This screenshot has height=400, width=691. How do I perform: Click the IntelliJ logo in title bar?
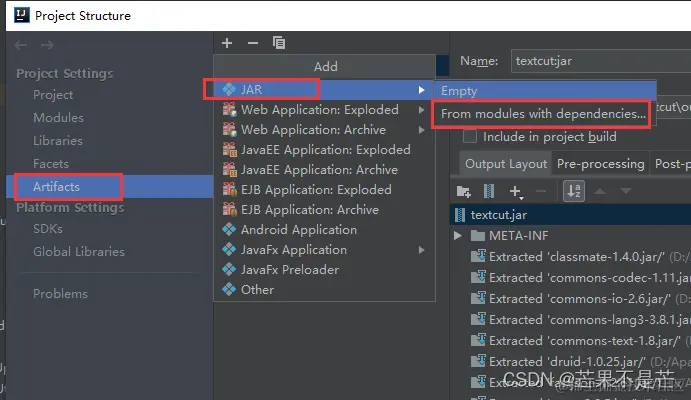pos(21,15)
